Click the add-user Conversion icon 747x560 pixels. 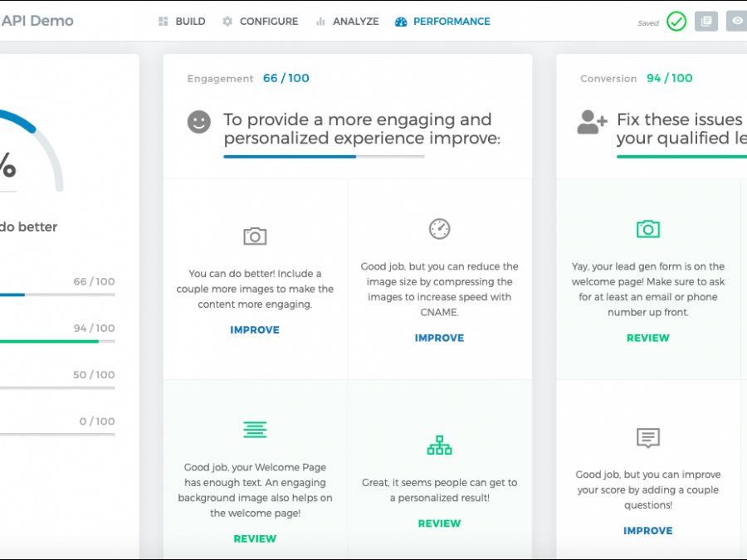(x=592, y=122)
